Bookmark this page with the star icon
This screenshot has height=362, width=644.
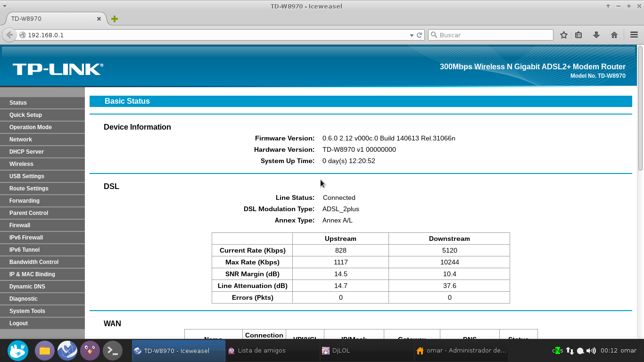click(x=564, y=35)
